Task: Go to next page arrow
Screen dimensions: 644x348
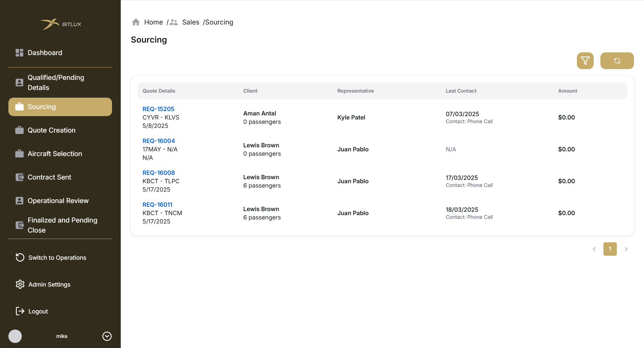Action: click(626, 249)
